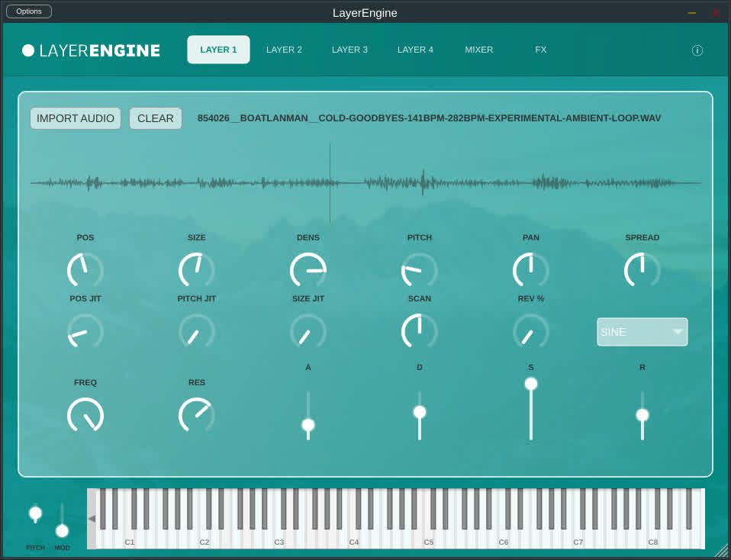
Task: Click the REV % knob
Action: (x=531, y=331)
